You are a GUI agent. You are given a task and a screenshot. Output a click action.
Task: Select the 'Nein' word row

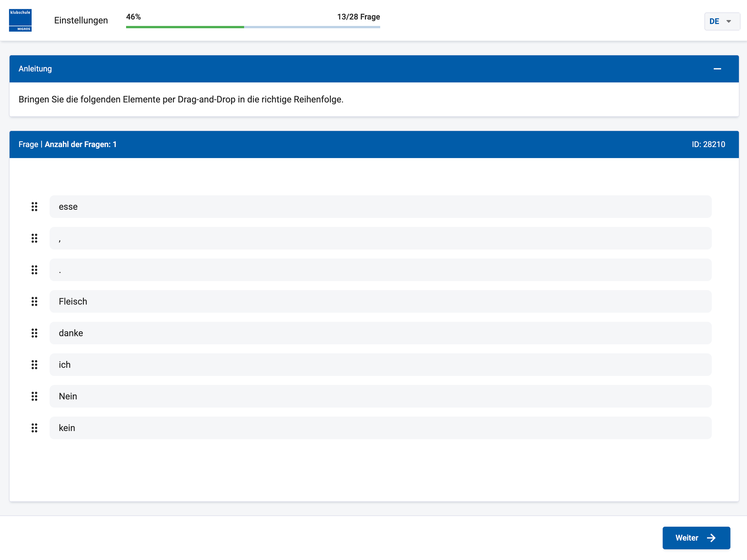(380, 396)
